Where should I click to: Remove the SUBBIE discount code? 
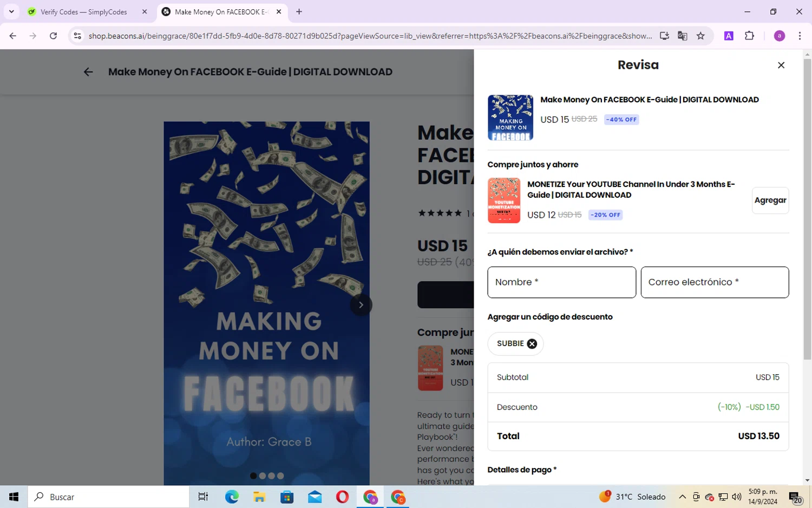(532, 344)
